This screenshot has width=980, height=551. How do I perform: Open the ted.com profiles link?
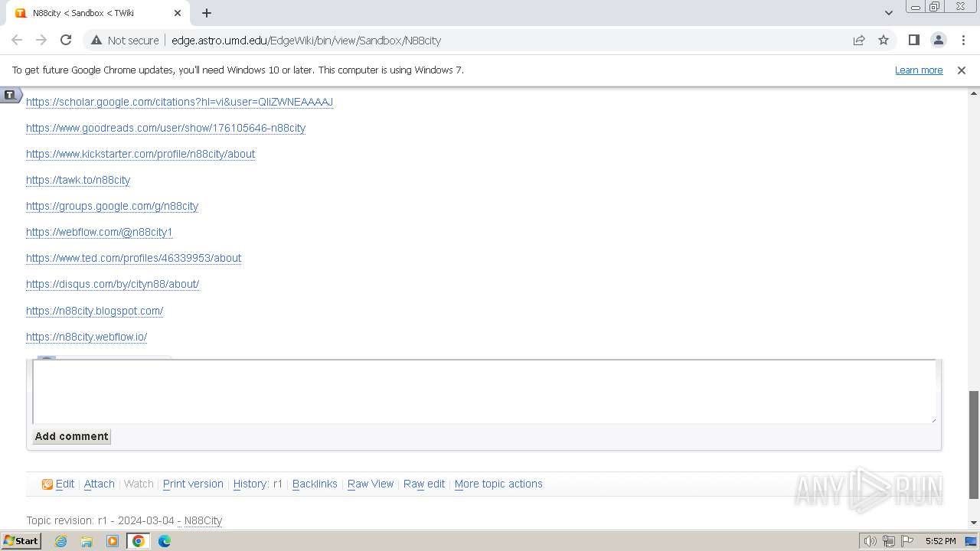[133, 258]
